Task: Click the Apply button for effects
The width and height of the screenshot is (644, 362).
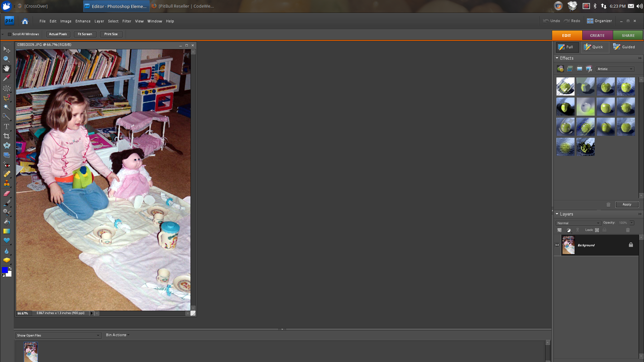Action: [627, 204]
